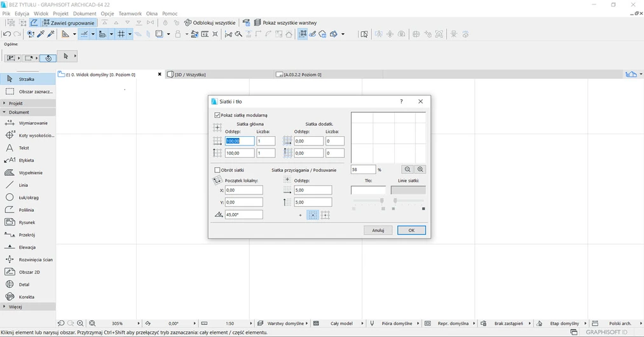
Task: Click the scissors trim icon in toolbar
Action: 228,34
